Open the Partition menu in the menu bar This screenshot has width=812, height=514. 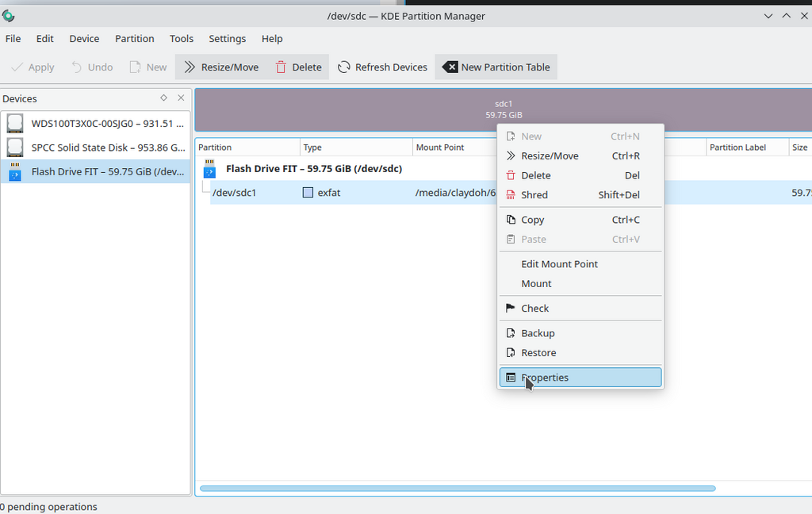tap(135, 38)
